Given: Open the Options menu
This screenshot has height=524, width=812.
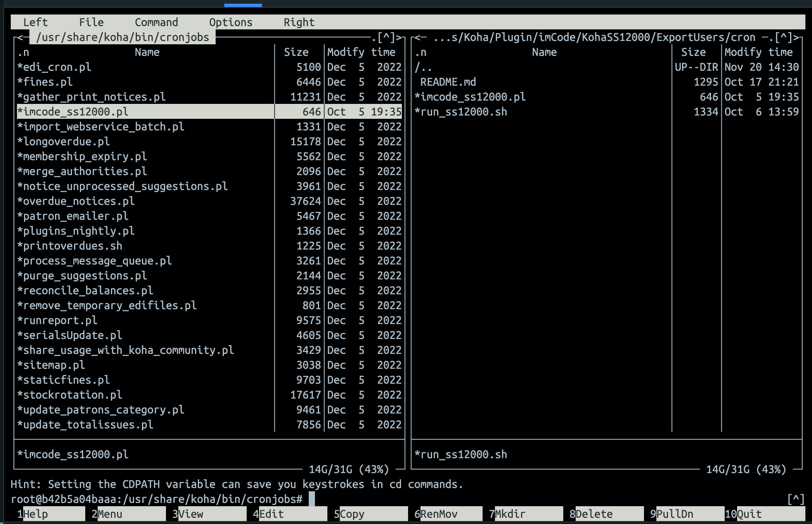Looking at the screenshot, I should pos(231,22).
